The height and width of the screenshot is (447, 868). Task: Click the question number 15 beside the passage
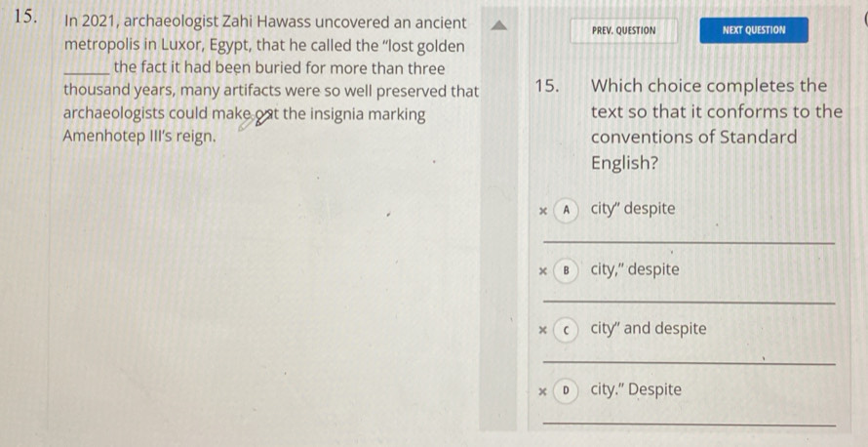(x=28, y=19)
